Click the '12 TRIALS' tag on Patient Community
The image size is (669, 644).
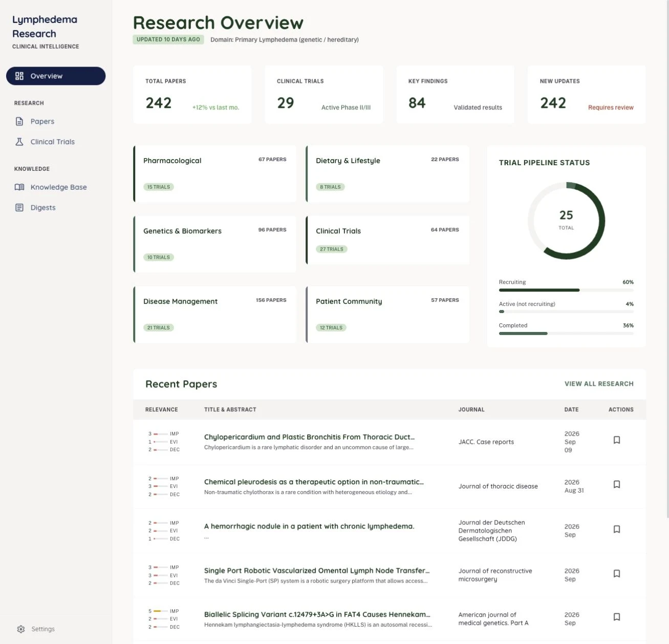pyautogui.click(x=331, y=327)
